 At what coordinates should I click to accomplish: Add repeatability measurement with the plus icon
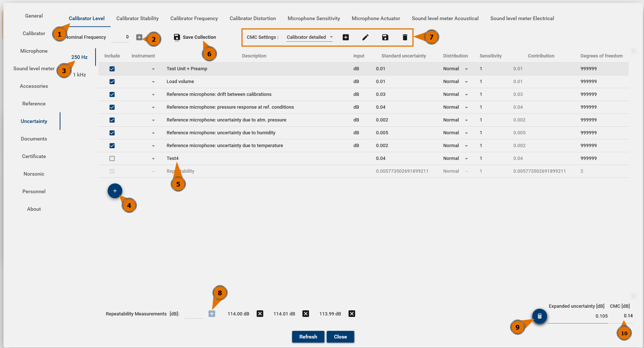click(212, 314)
